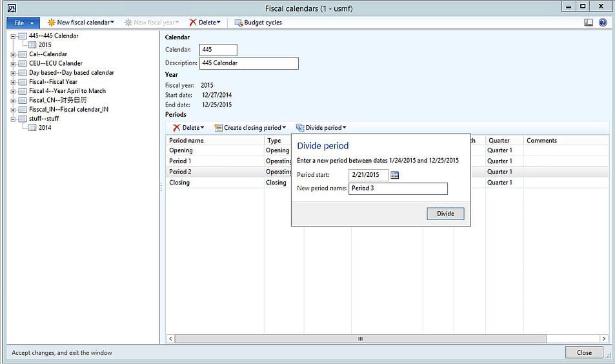Image resolution: width=615 pixels, height=364 pixels.
Task: Click the horizontal scrollbar left arrow
Action: pyautogui.click(x=170, y=338)
